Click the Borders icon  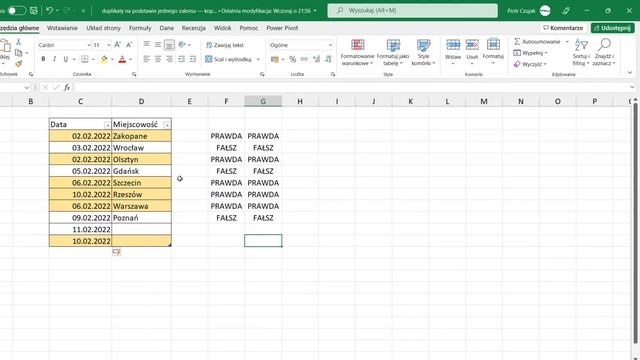click(x=85, y=59)
